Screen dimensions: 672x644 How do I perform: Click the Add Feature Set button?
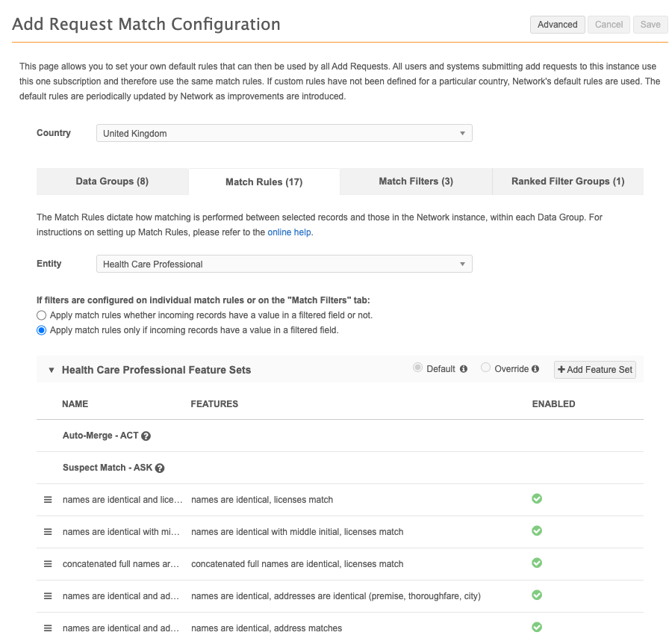(x=594, y=370)
